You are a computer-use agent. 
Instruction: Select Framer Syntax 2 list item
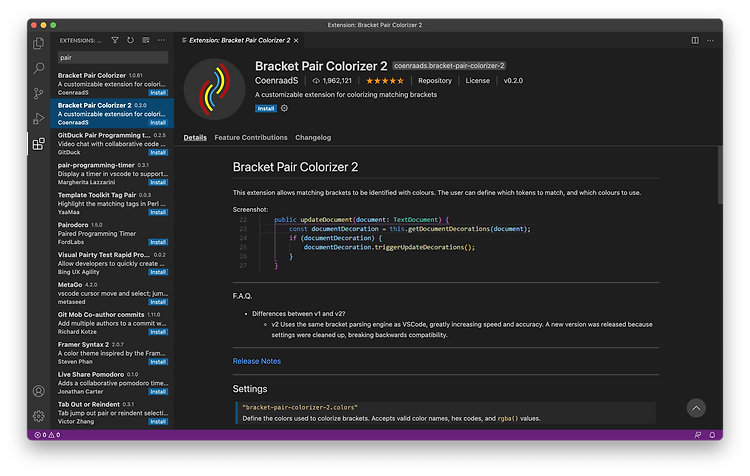click(112, 353)
